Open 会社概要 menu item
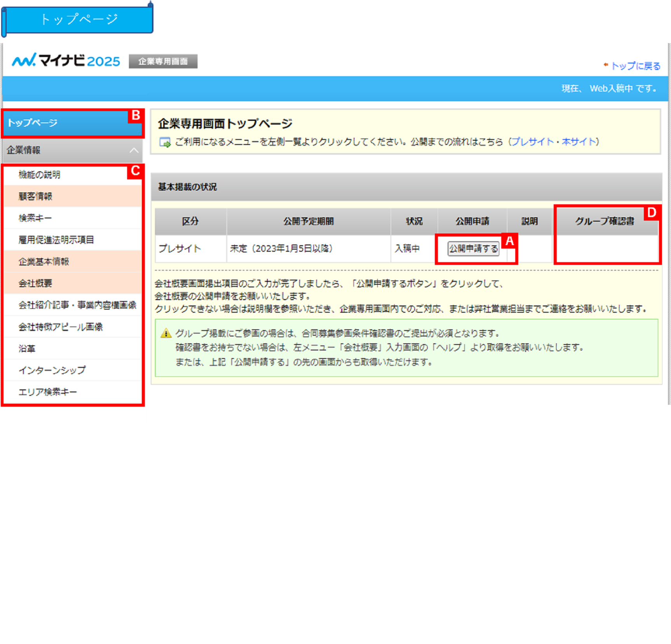 (73, 284)
